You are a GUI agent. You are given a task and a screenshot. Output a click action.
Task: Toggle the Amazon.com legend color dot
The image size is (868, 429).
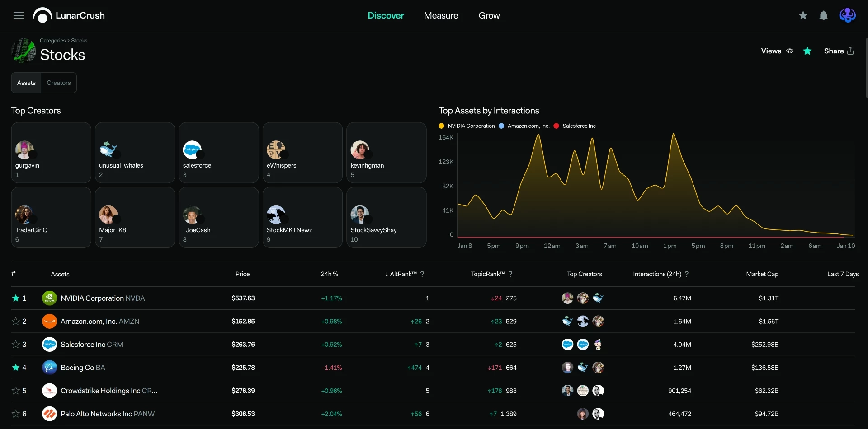(501, 126)
